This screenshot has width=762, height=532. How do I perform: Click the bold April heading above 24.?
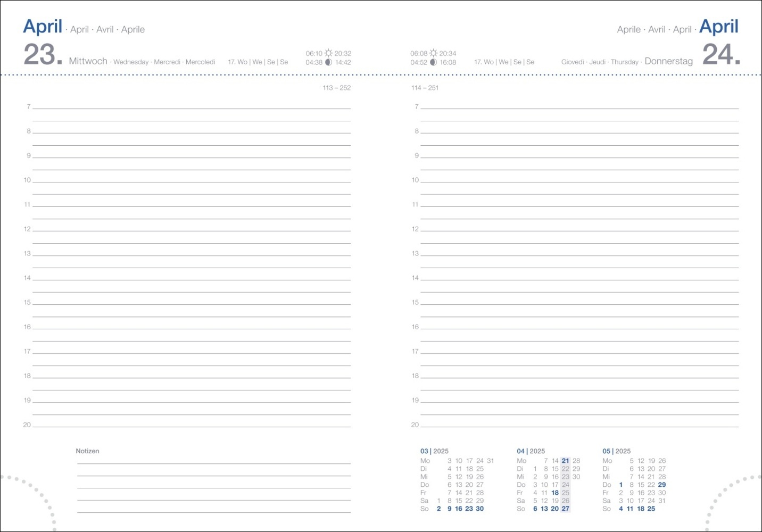coord(719,26)
